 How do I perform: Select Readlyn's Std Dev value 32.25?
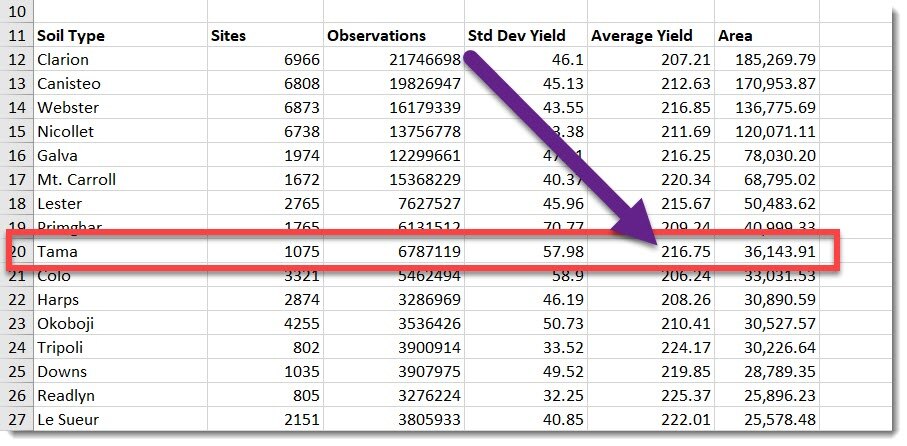[x=561, y=396]
